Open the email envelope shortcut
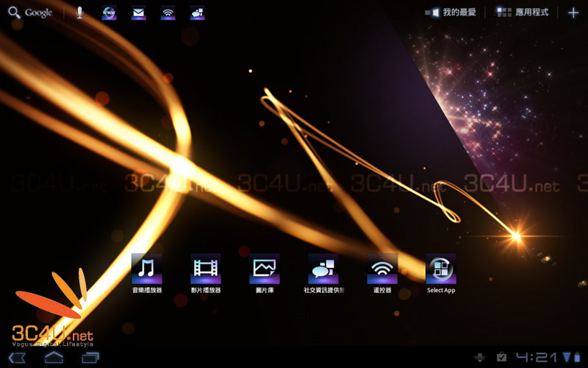 pyautogui.click(x=138, y=13)
